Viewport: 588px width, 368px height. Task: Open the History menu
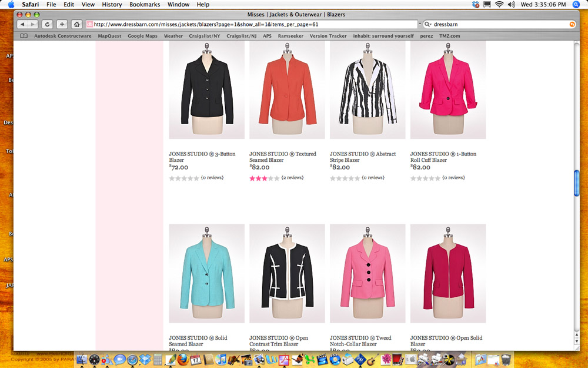tap(112, 5)
